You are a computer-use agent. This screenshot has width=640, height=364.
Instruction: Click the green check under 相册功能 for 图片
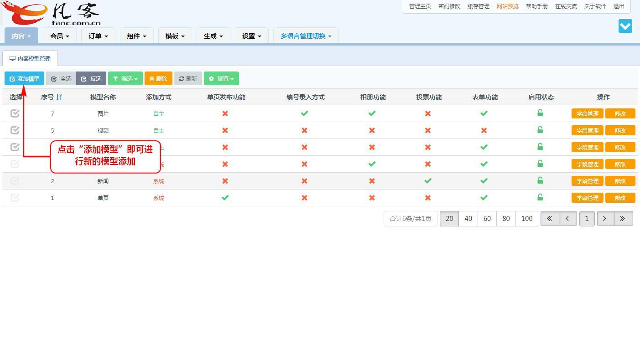click(x=372, y=113)
